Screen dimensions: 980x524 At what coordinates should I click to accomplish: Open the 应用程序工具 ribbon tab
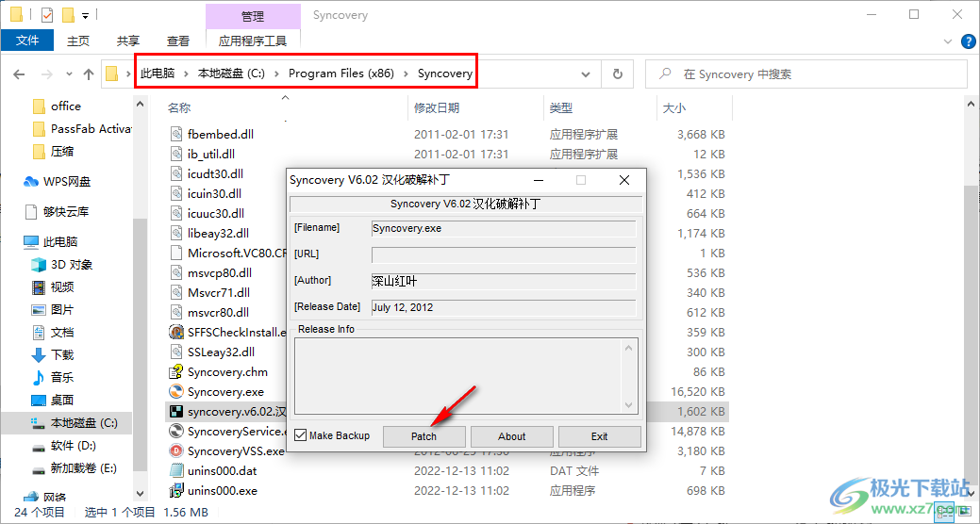[253, 41]
